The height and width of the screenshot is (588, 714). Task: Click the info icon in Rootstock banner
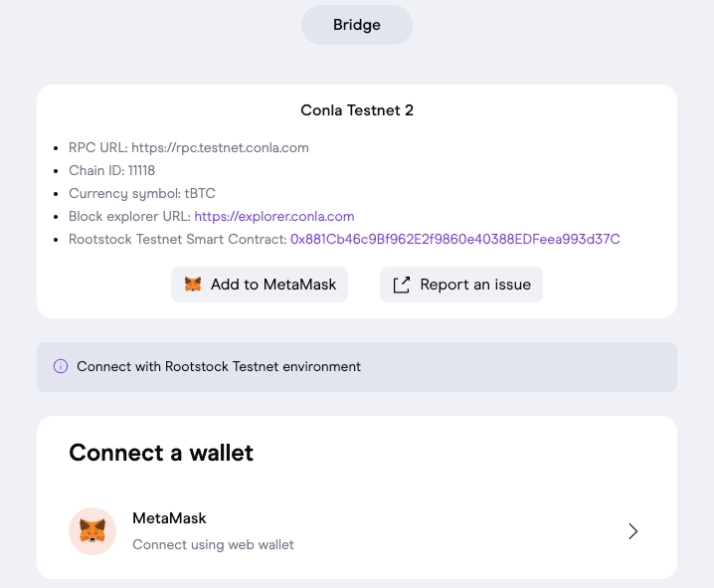[x=61, y=366]
